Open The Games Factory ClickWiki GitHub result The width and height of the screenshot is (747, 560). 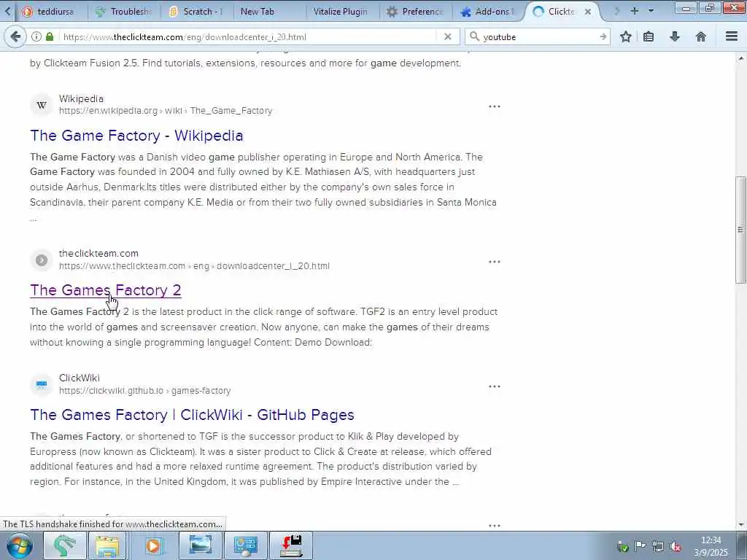tap(192, 415)
